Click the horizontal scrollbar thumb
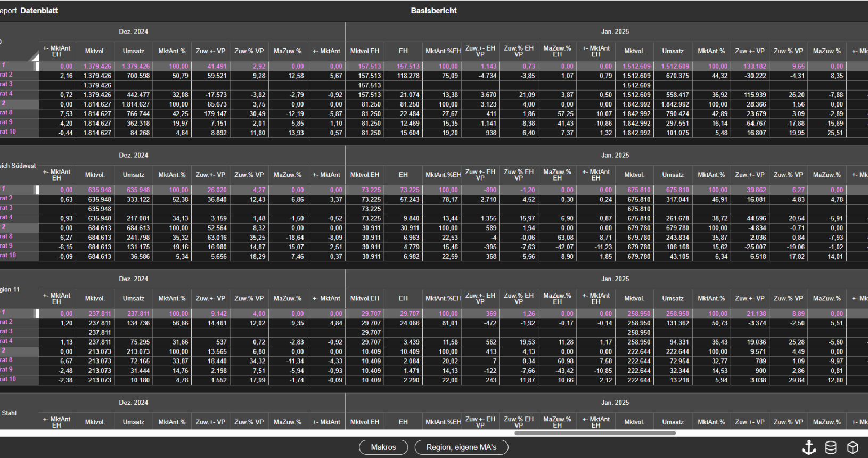This screenshot has width=868, height=458. click(595, 433)
